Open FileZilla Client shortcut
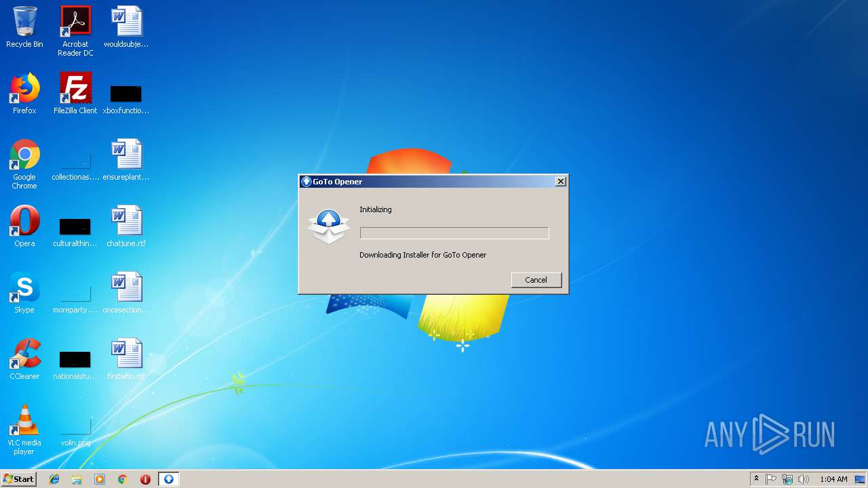 coord(75,94)
